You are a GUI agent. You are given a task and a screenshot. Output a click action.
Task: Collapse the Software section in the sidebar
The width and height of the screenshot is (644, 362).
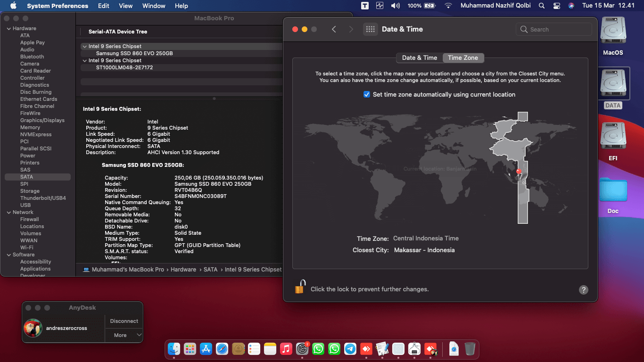point(8,255)
